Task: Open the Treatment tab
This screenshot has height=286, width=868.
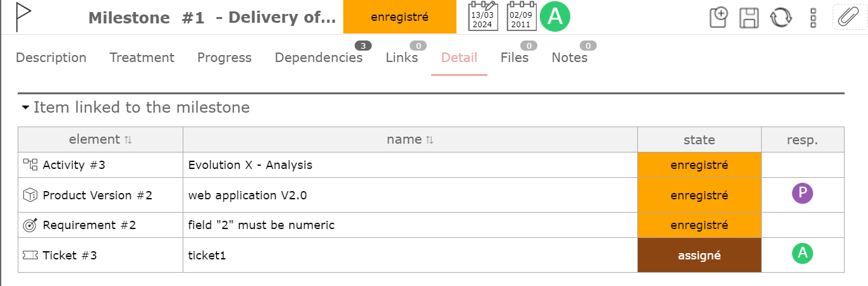Action: click(x=142, y=58)
